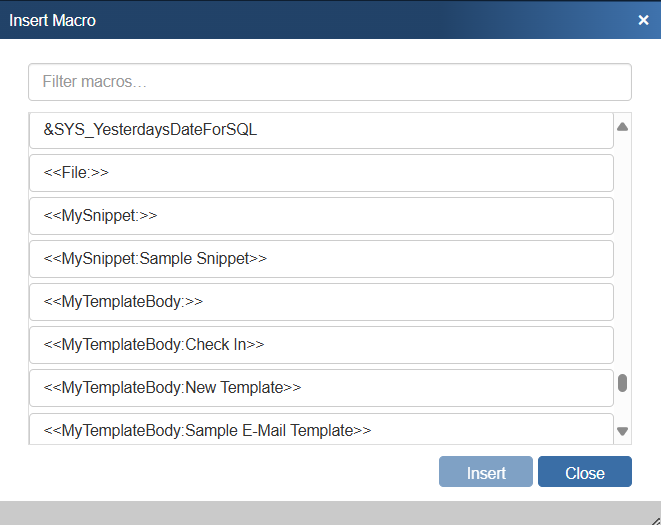The height and width of the screenshot is (525, 661).
Task: Choose the <<File:>> macro entry
Action: [321, 173]
